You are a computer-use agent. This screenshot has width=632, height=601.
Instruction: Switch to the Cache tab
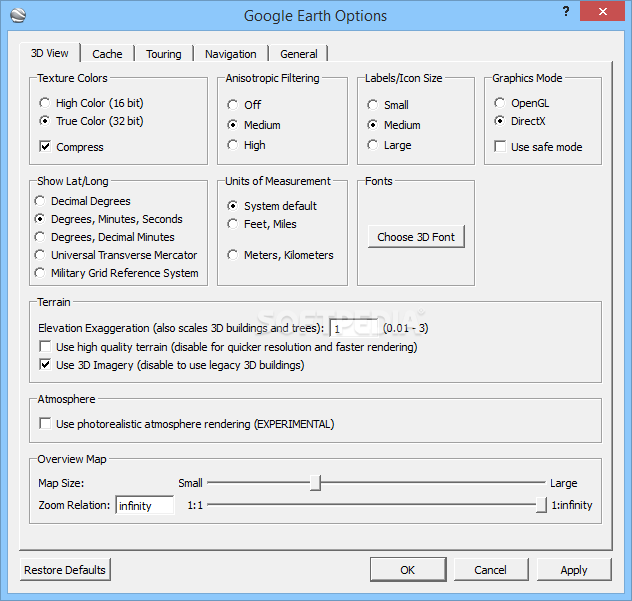pyautogui.click(x=107, y=54)
